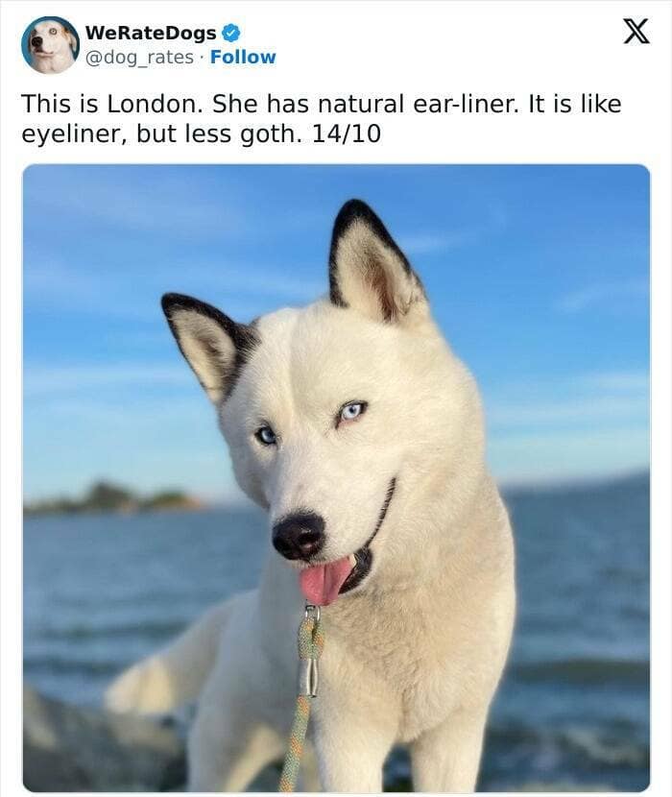Image resolution: width=672 pixels, height=797 pixels.
Task: Open the @dog_rates handle link
Action: (x=139, y=58)
